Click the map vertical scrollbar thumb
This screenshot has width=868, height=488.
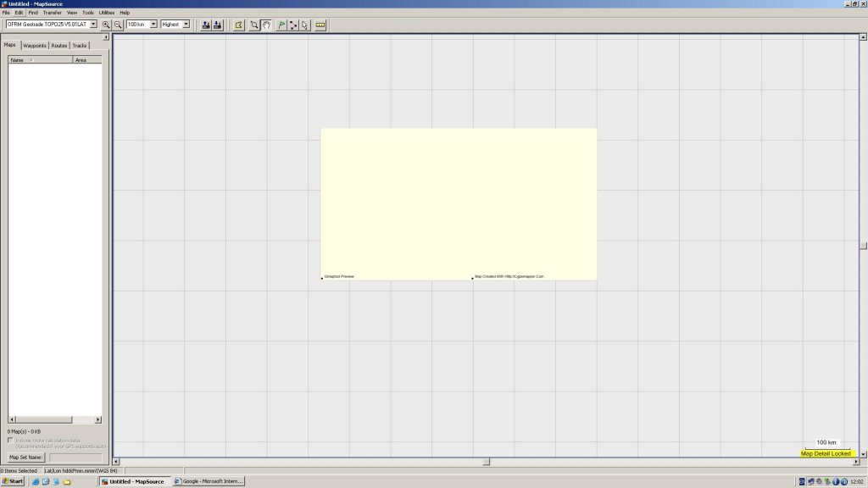coord(863,246)
